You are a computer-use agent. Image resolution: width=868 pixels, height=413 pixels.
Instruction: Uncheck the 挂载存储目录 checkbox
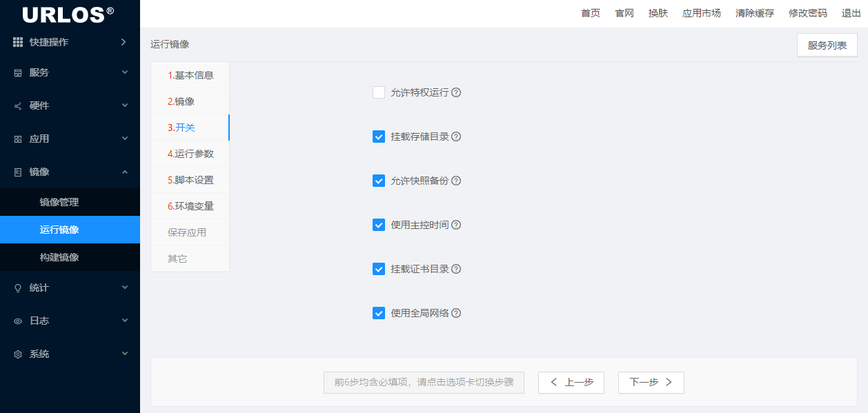[x=379, y=137]
